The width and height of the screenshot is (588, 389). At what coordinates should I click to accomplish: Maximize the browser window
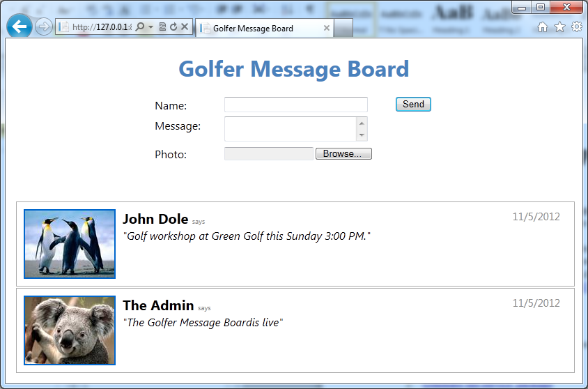[x=541, y=7]
